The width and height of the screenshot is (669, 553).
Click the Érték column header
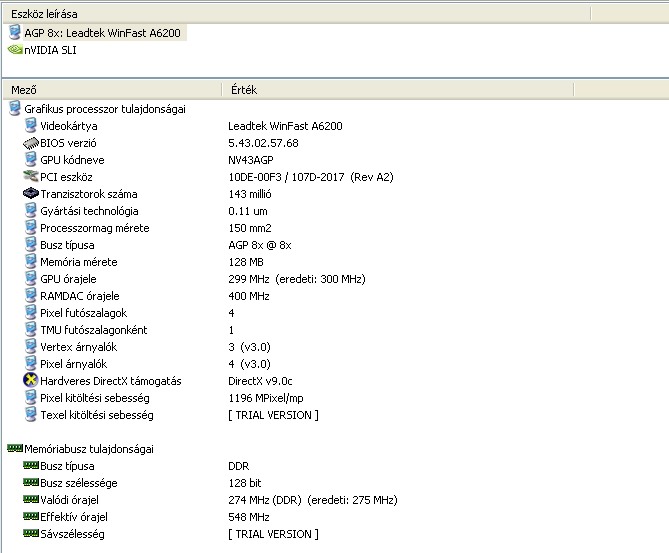pos(398,90)
